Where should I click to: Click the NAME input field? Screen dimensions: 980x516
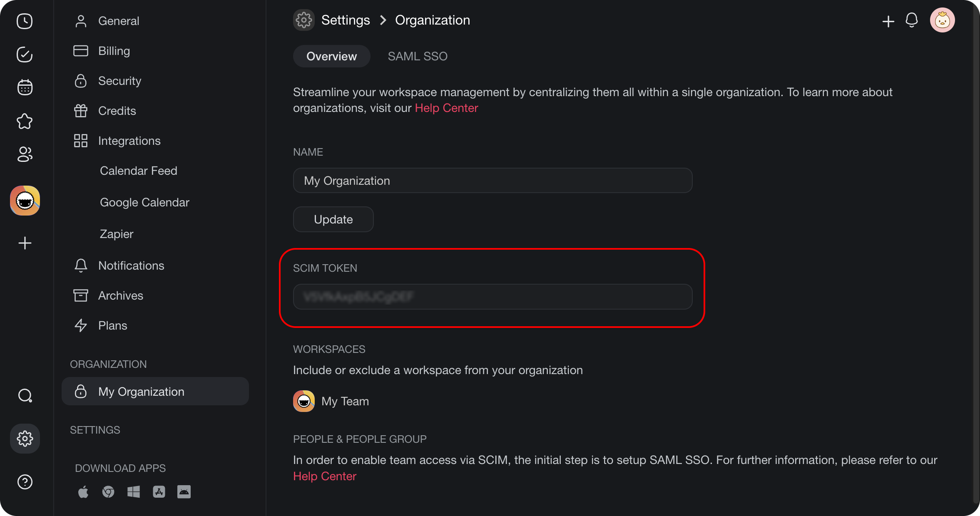492,181
